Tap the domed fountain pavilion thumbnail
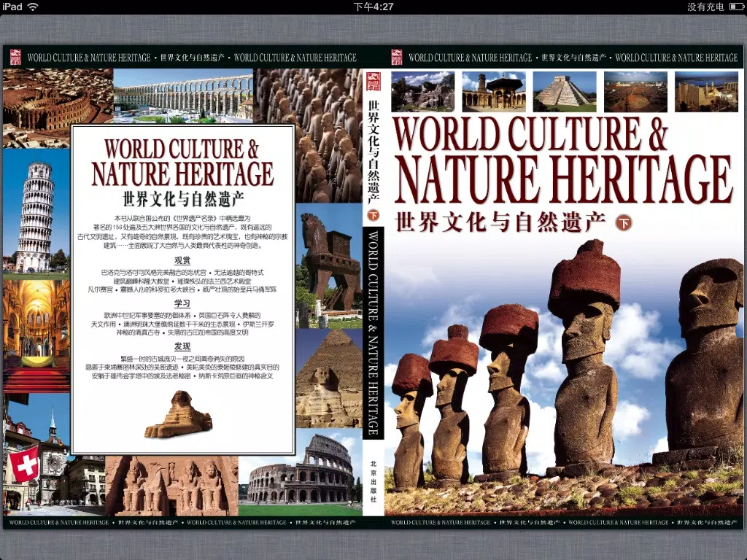 point(494,91)
